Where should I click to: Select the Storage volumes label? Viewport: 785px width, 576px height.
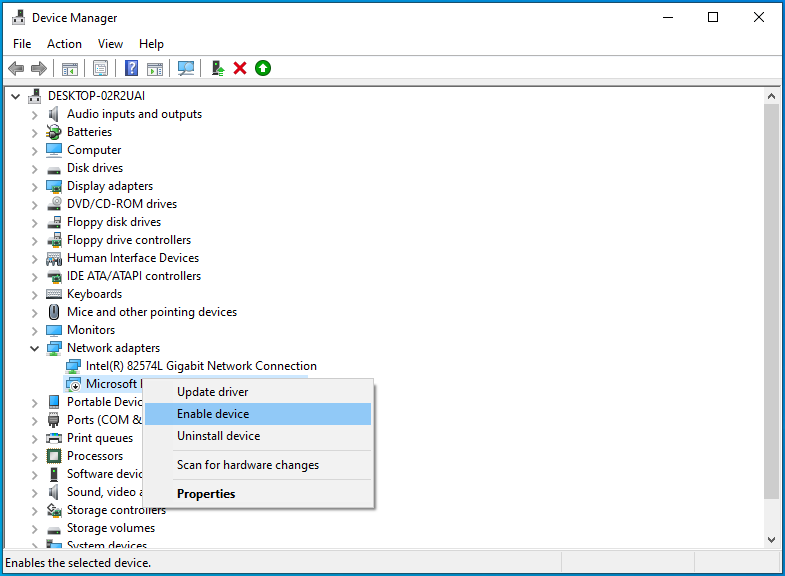111,528
